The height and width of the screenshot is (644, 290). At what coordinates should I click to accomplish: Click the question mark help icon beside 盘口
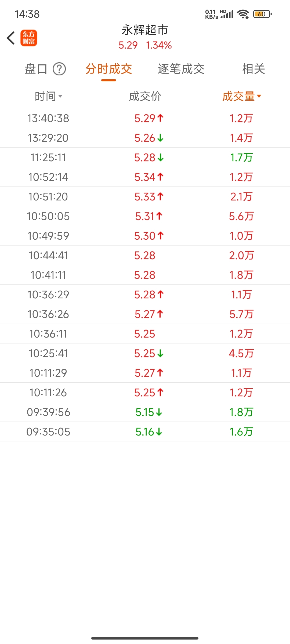[x=59, y=69]
